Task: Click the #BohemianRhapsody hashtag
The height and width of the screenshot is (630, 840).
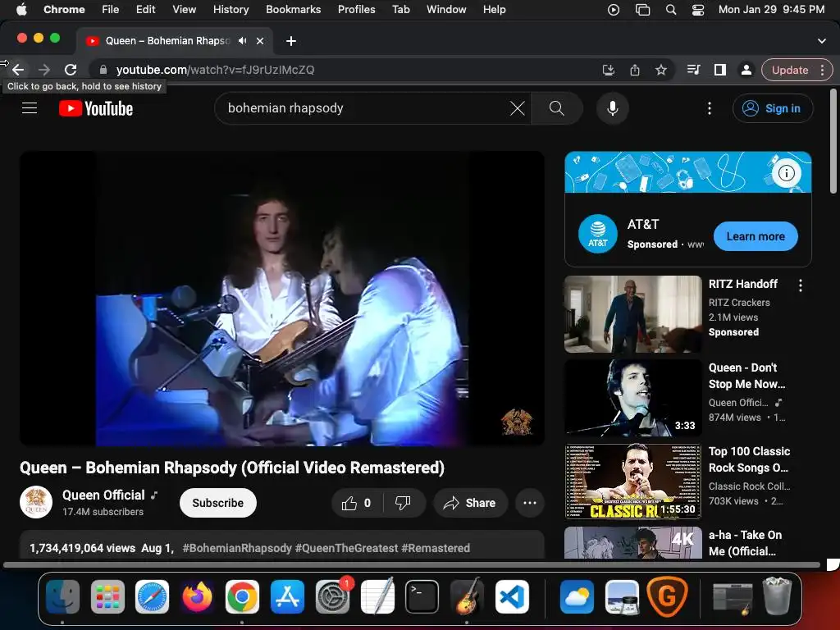Action: click(237, 548)
